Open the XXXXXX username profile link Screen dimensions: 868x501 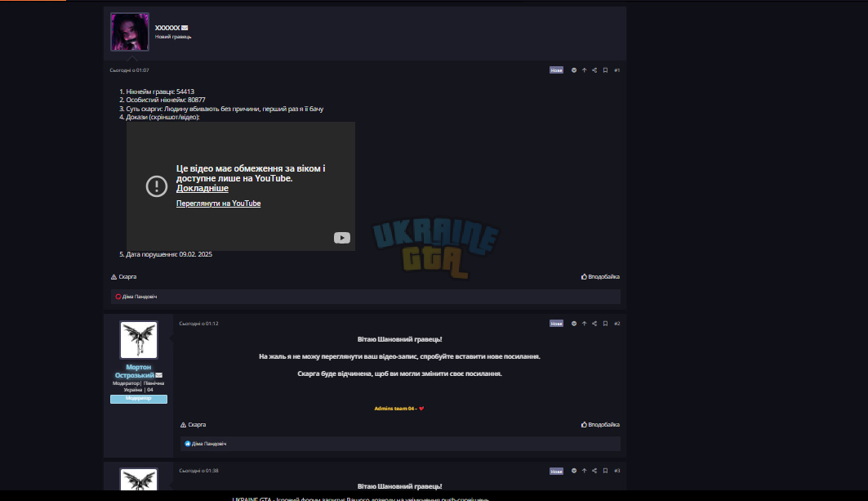[167, 28]
